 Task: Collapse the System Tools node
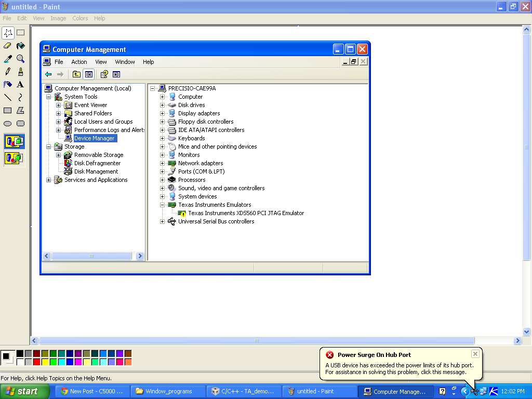click(48, 97)
